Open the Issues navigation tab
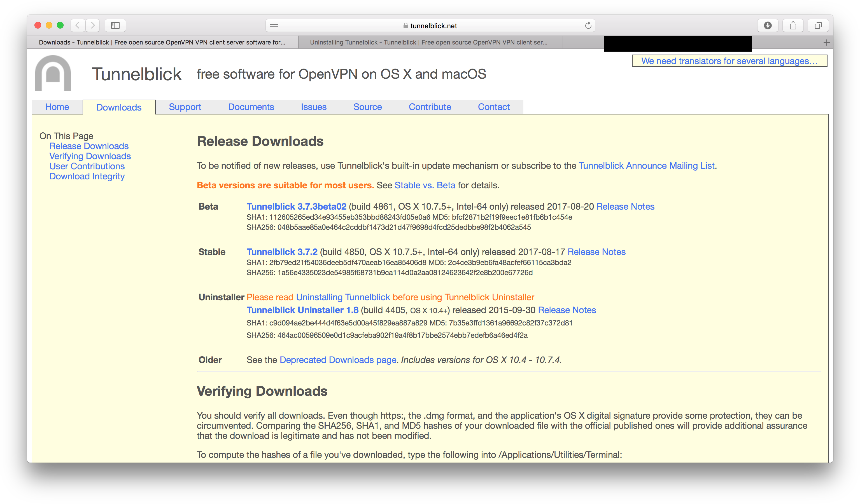The image size is (860, 504). pyautogui.click(x=314, y=107)
